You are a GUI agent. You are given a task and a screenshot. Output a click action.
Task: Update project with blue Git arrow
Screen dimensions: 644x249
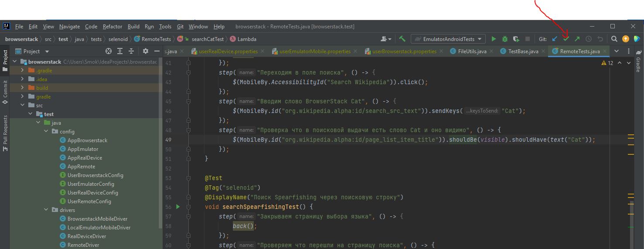[x=555, y=39]
